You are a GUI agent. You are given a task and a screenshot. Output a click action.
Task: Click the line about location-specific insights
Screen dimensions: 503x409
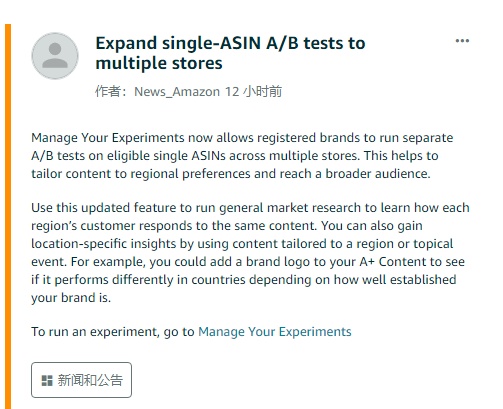[x=242, y=244]
